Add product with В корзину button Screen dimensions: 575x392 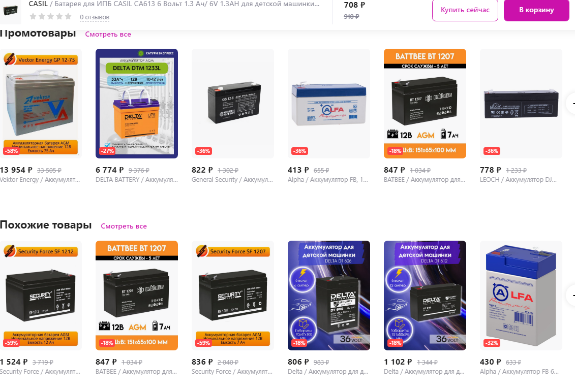coord(536,10)
